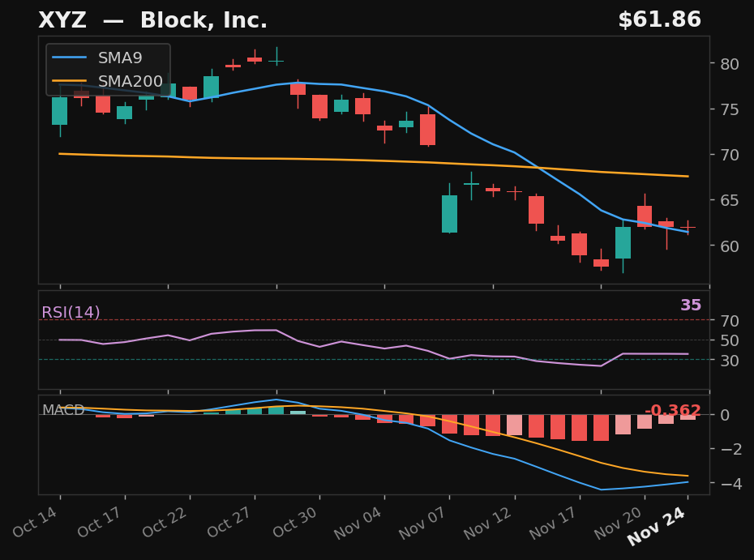
Task: Click the RSI axis label 30
Action: coord(730,360)
